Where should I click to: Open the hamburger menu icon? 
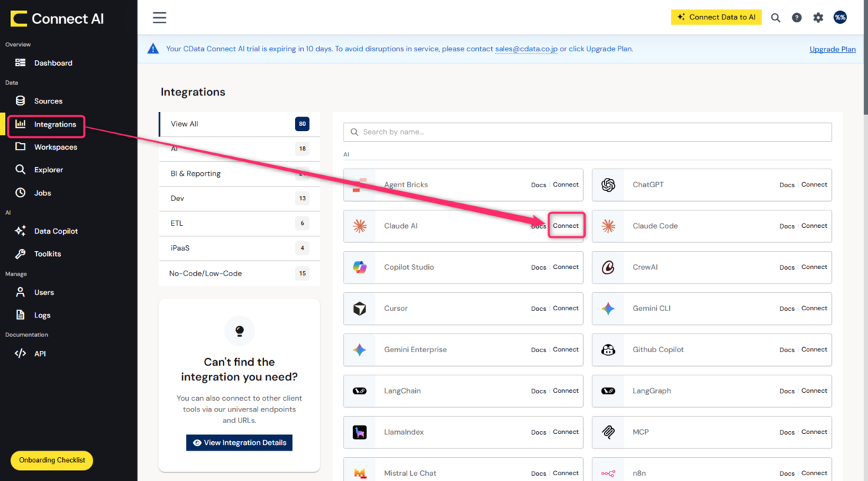pos(159,18)
